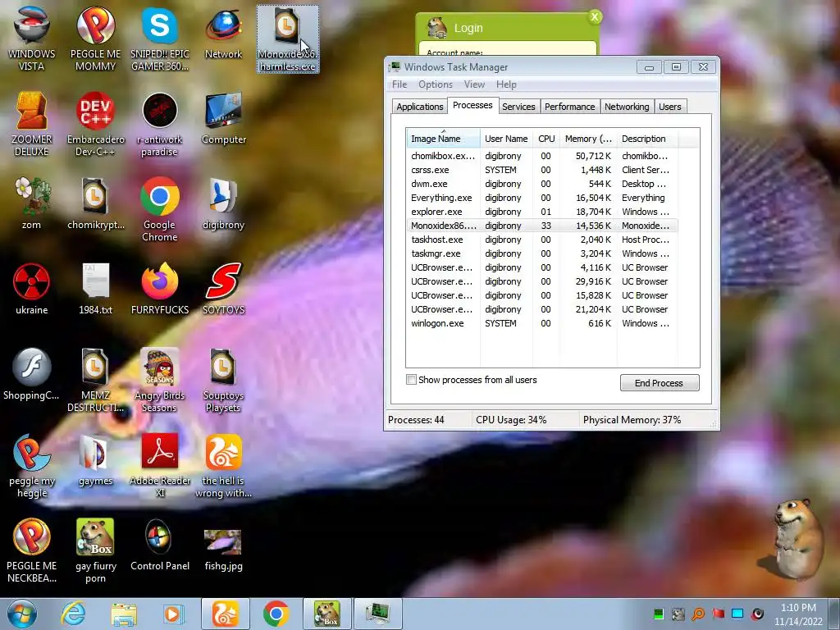Select the explorer.exe process row
The height and width of the screenshot is (630, 840).
click(541, 212)
